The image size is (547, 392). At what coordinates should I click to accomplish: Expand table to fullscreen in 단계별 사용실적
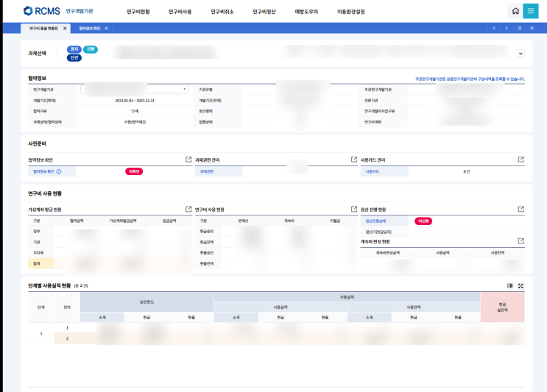[x=520, y=285]
